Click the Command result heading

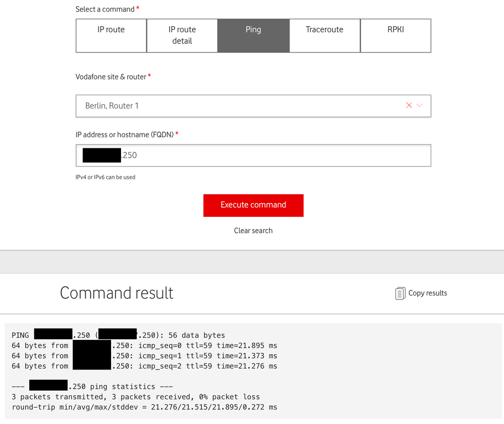(117, 293)
